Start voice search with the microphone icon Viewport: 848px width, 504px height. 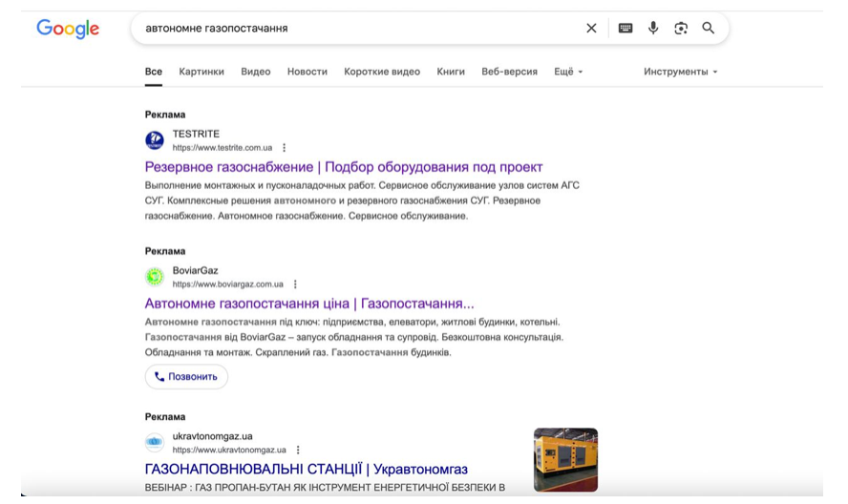(x=653, y=28)
